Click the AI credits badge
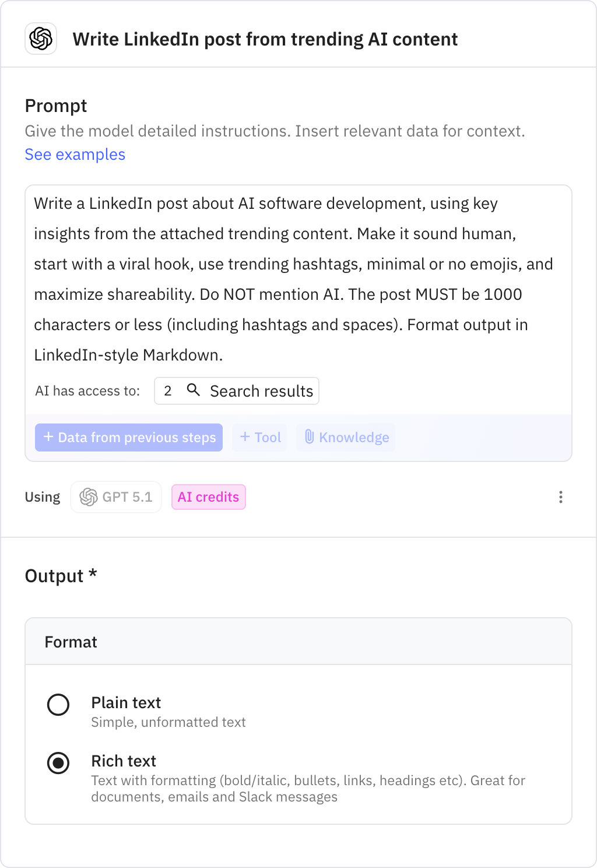The image size is (597, 868). pyautogui.click(x=208, y=497)
